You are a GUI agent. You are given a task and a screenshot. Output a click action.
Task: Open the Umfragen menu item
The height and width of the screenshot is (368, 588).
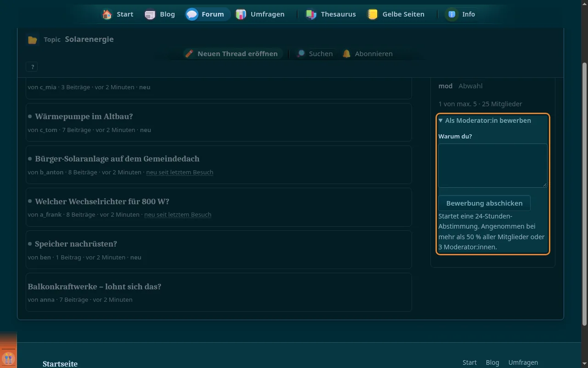(x=260, y=14)
